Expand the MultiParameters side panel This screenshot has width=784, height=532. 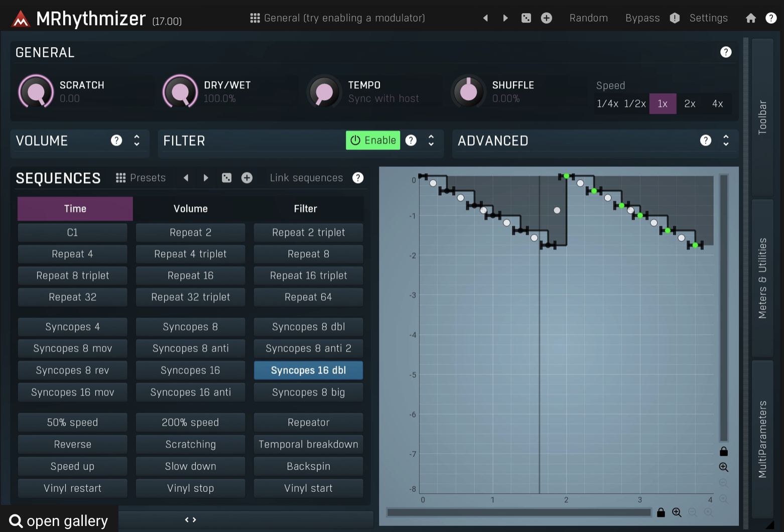click(x=762, y=439)
